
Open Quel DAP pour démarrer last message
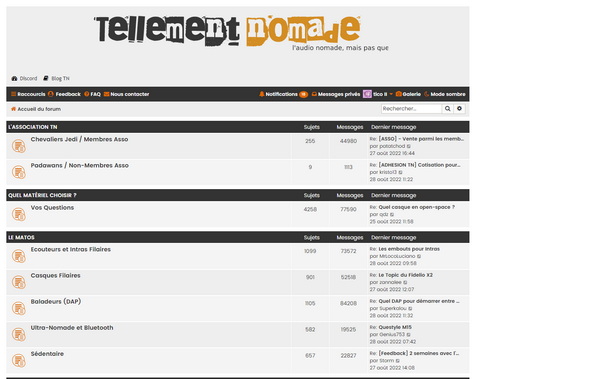[x=419, y=301]
